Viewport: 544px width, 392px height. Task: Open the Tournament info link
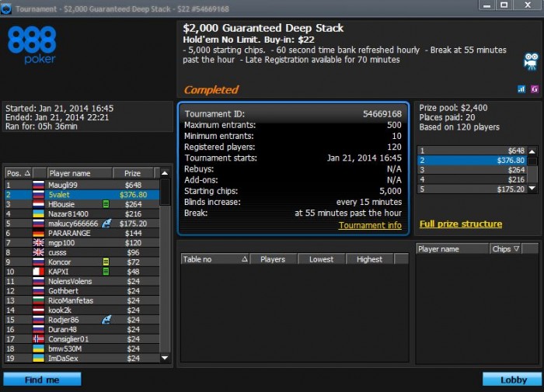point(370,225)
